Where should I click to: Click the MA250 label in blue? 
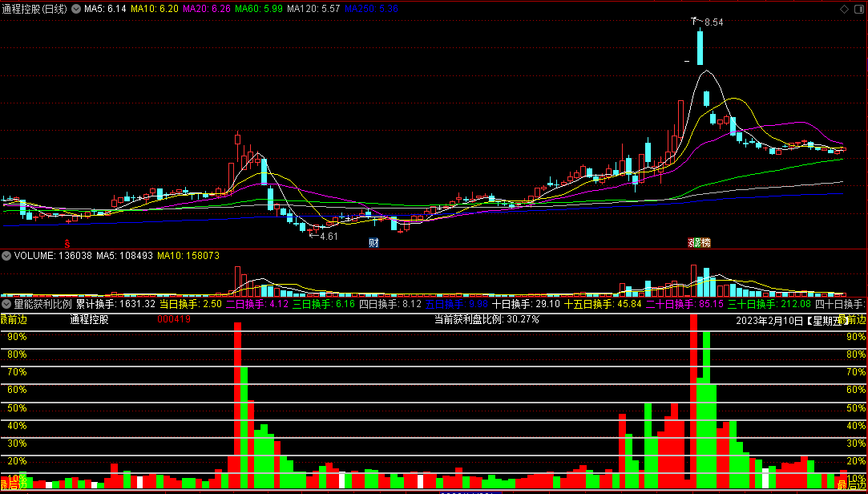coord(370,9)
